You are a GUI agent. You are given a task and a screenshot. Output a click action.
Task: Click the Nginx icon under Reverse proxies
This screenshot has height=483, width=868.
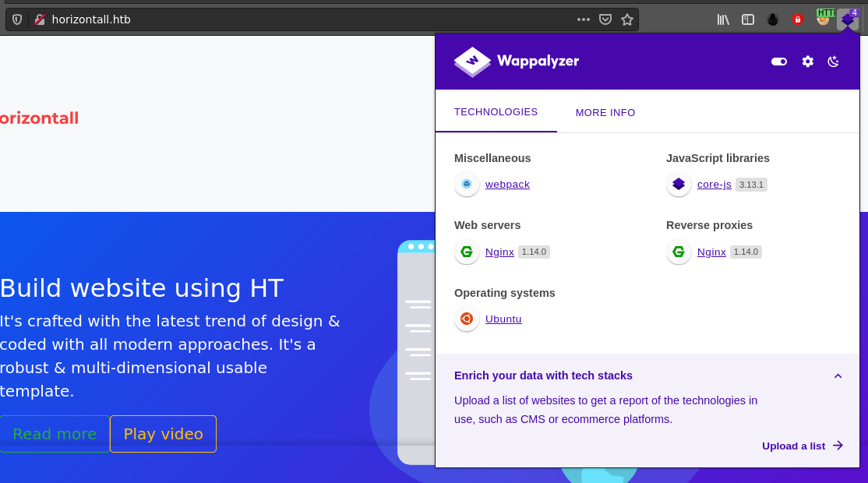(679, 252)
